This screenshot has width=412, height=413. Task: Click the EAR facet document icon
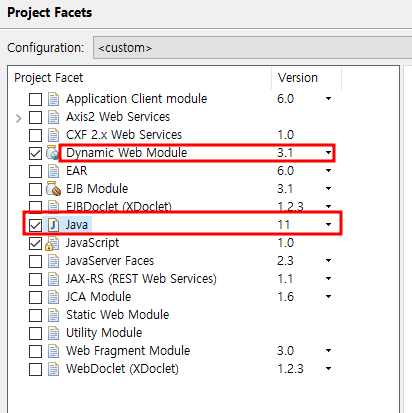(x=53, y=171)
